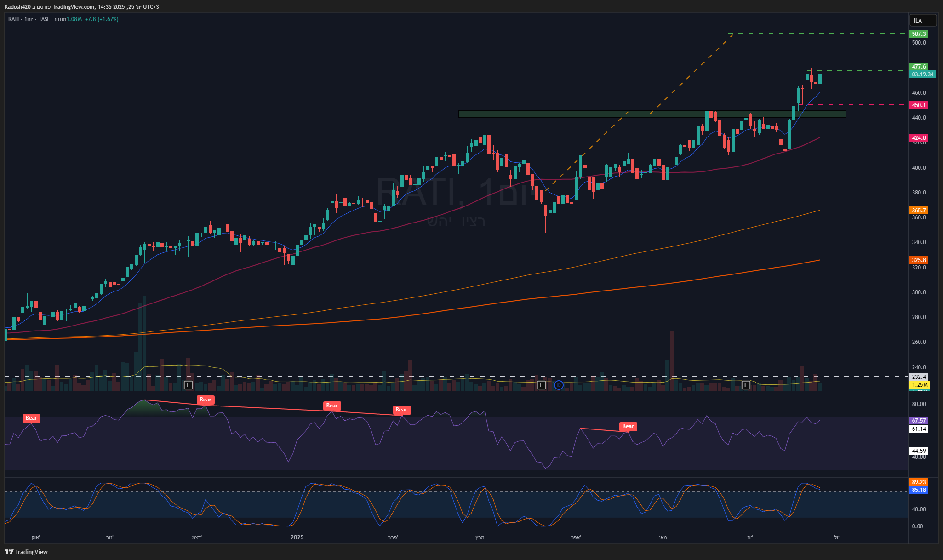
Task: Click the TASE exchange label in the legend
Action: [44, 19]
